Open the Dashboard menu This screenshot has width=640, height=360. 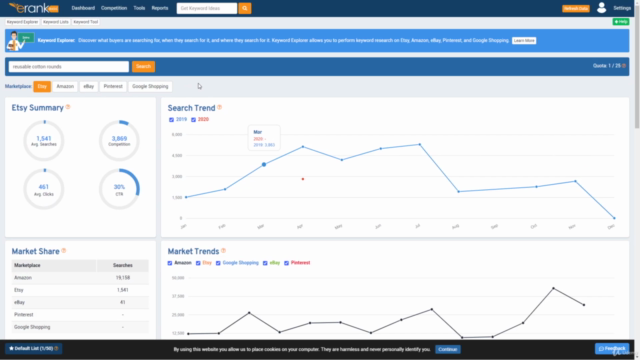[x=83, y=8]
